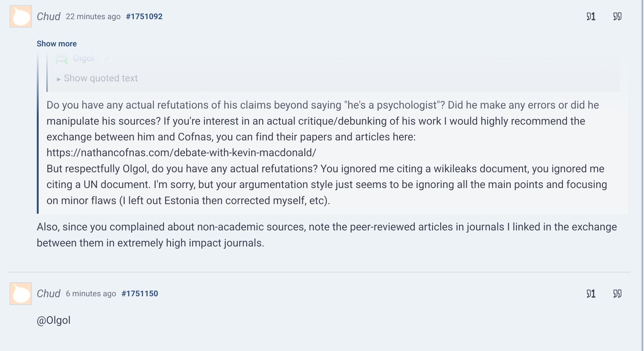Click jump-to-post arrow beside quoted Olgol name
Viewport: 644px width, 351px height.
point(106,59)
